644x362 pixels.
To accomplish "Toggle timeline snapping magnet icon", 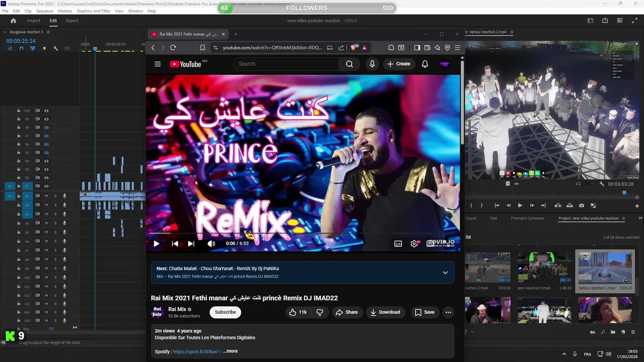I will pyautogui.click(x=21, y=48).
